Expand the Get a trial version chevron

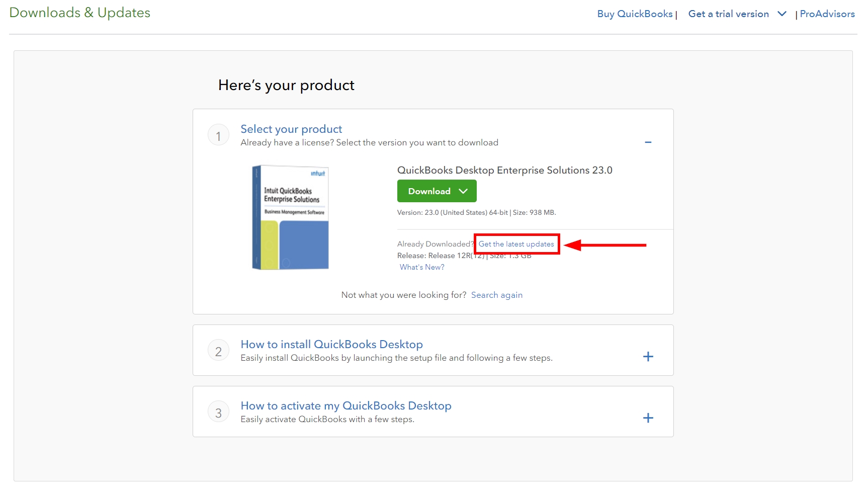(x=782, y=14)
